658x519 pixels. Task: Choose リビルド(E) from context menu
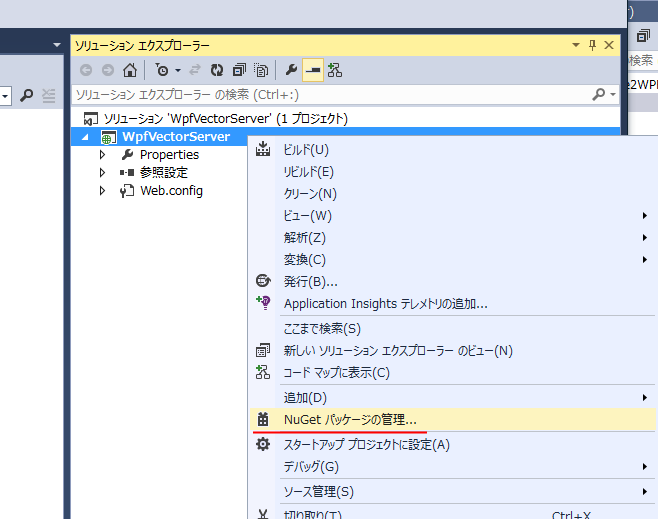pos(453,172)
